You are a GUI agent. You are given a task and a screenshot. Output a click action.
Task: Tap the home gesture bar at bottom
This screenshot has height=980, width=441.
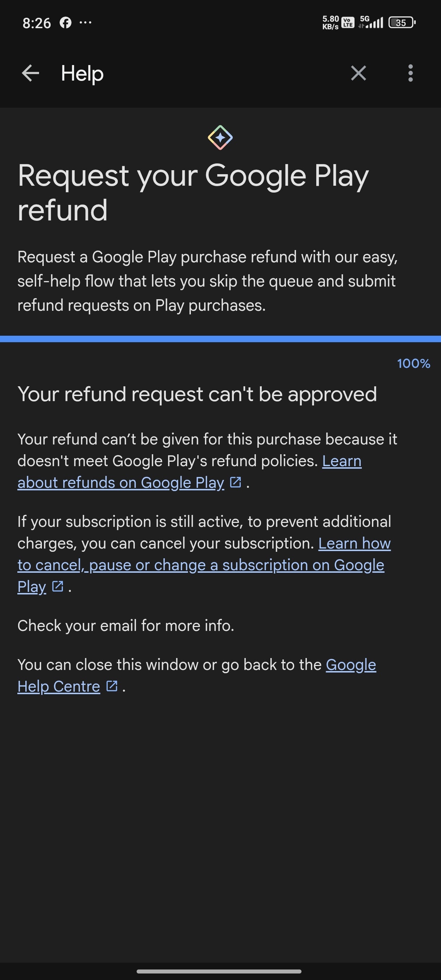pos(219,971)
